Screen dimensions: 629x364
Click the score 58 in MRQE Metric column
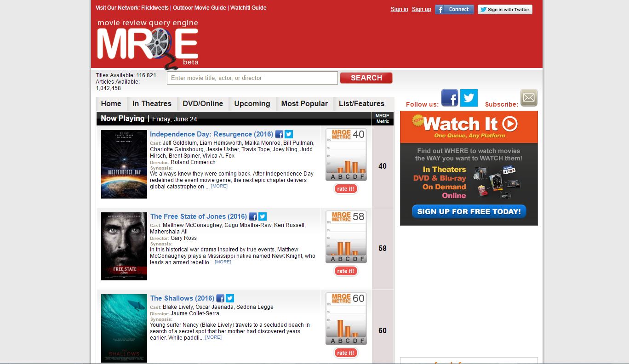[383, 249]
